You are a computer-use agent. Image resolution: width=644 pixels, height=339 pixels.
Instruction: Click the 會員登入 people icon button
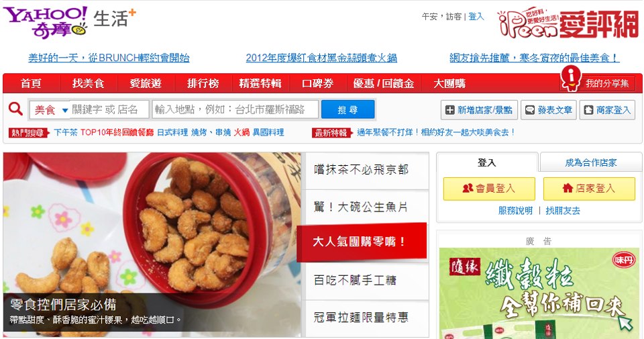489,189
